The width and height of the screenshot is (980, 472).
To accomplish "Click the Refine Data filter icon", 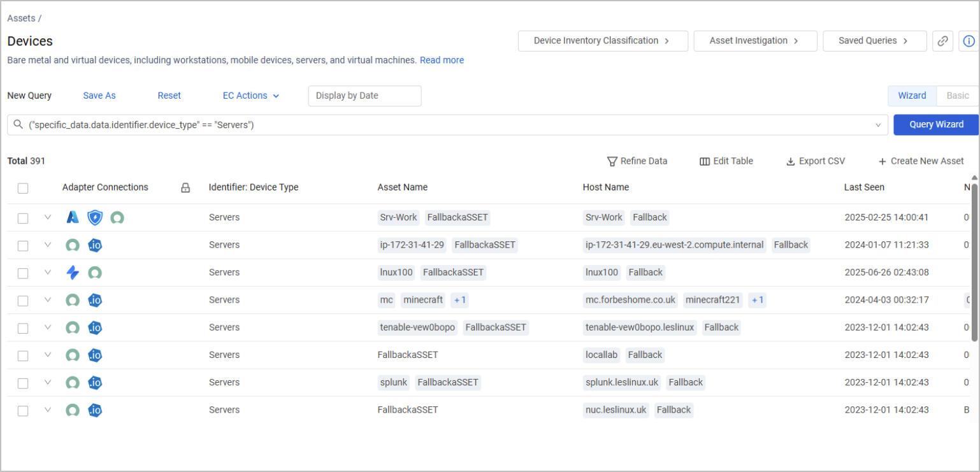I will [x=612, y=161].
